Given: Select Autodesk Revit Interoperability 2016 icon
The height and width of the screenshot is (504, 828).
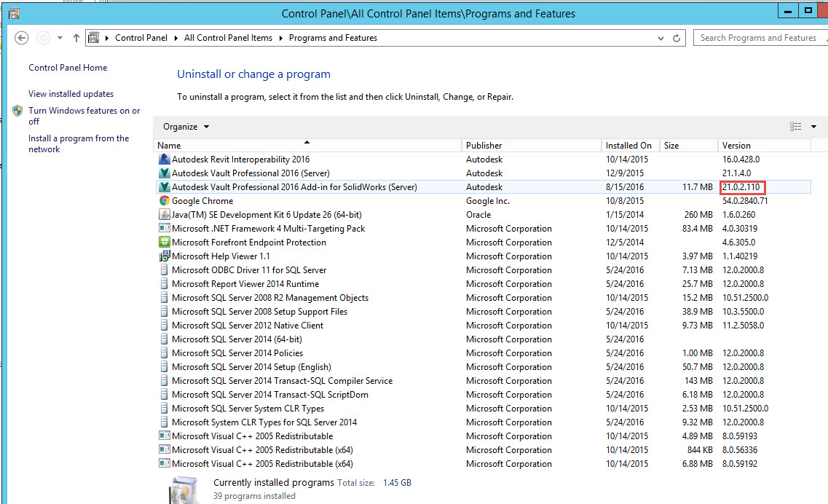Looking at the screenshot, I should click(x=165, y=159).
